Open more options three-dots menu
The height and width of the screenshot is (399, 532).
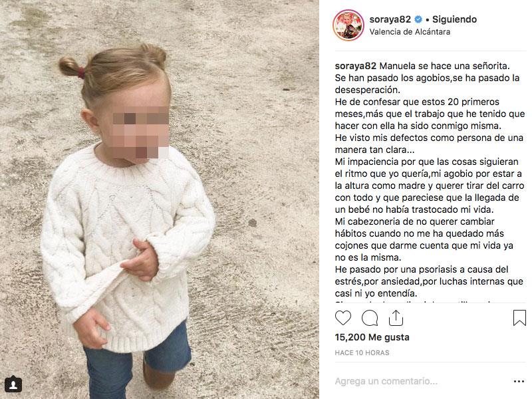tap(519, 381)
